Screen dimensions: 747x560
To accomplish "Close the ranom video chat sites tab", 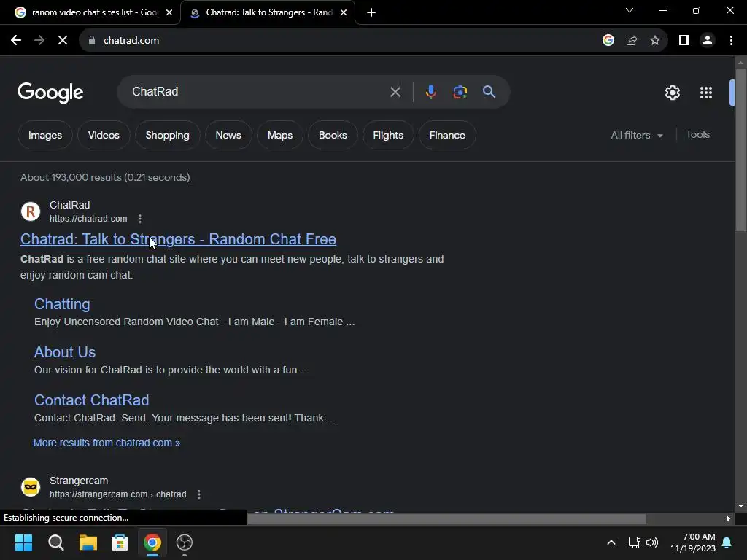I will pyautogui.click(x=169, y=12).
